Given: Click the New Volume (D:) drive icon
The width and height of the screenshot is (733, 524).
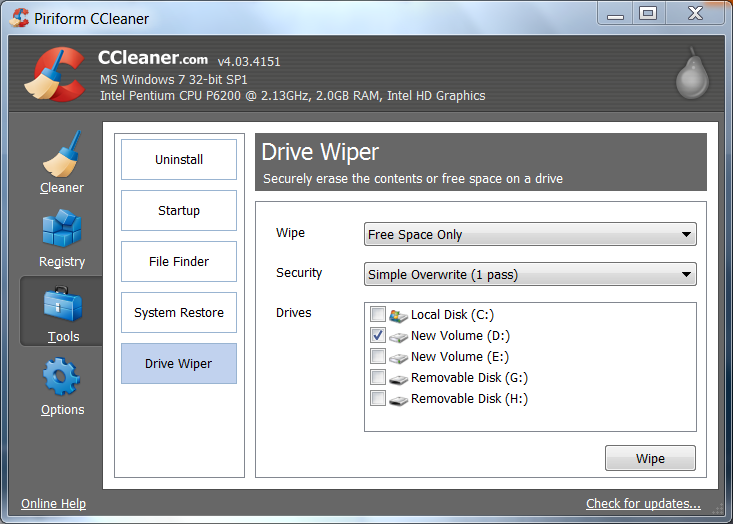Looking at the screenshot, I should tap(398, 337).
